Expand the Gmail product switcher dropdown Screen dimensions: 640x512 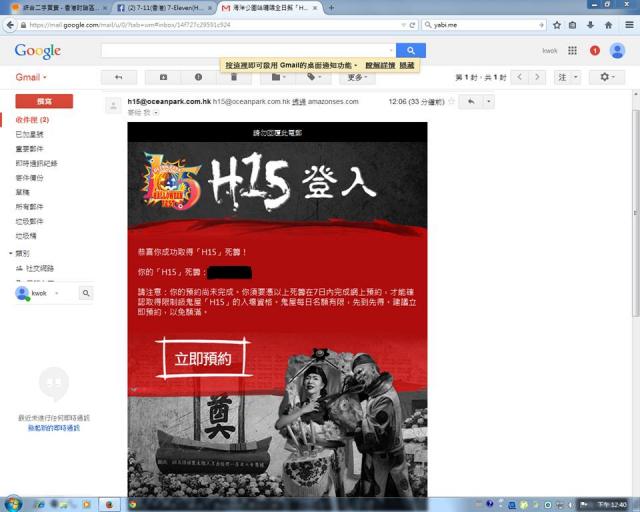[x=31, y=77]
